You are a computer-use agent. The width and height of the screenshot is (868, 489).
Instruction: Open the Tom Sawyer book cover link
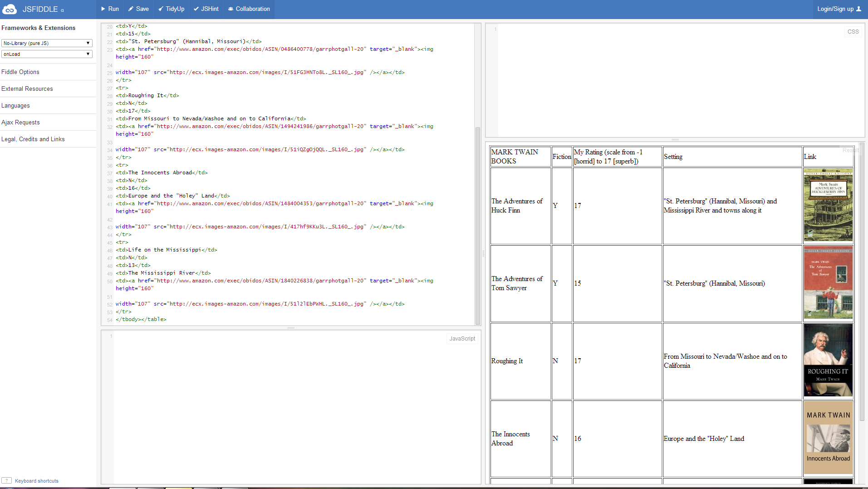click(x=828, y=283)
